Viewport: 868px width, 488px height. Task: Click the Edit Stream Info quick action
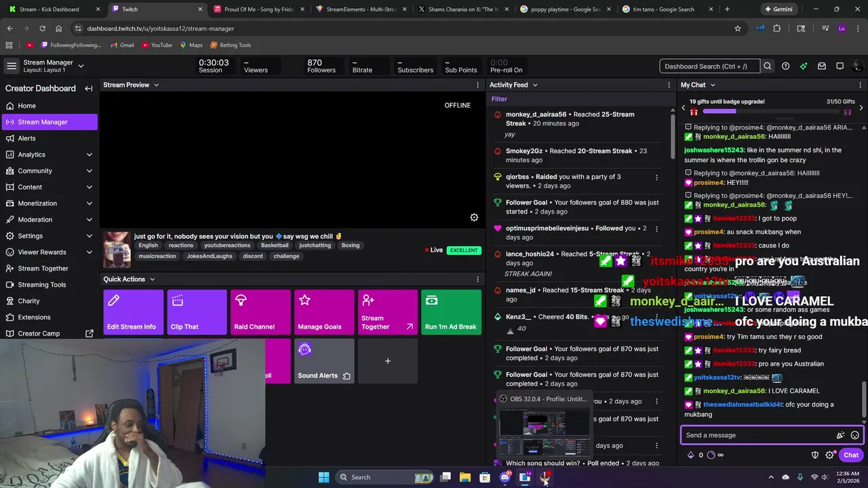(x=134, y=312)
